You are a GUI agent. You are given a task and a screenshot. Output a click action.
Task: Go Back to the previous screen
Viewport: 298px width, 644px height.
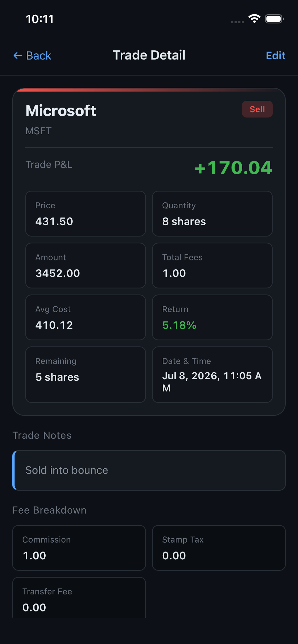[x=32, y=56]
